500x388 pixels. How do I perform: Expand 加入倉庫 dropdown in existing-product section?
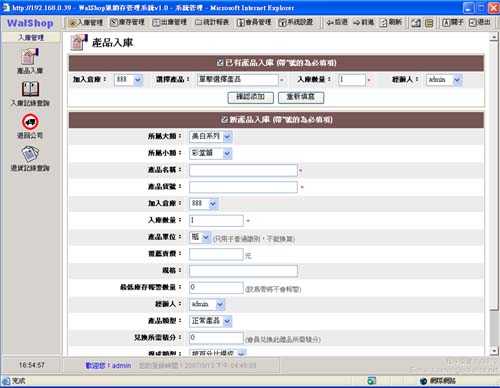pyautogui.click(x=128, y=80)
